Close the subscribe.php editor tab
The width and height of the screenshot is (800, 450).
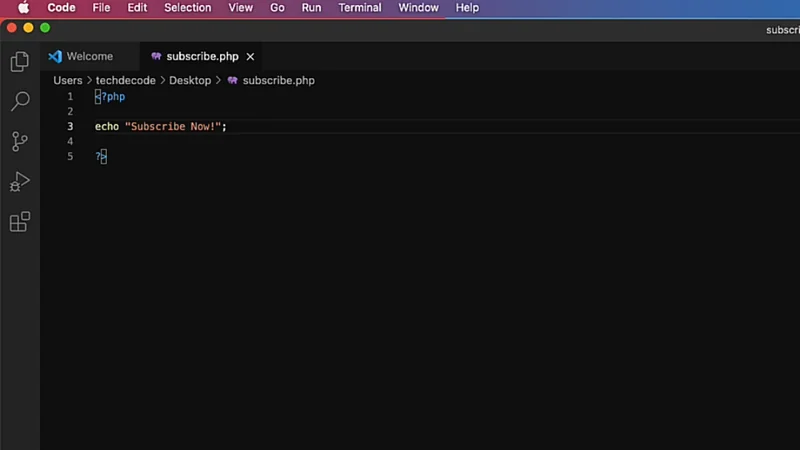[250, 57]
